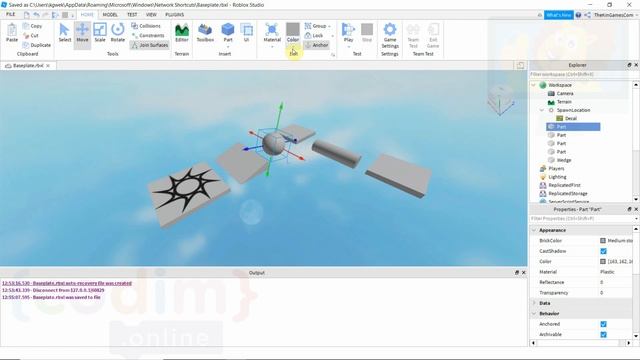The height and width of the screenshot is (360, 640).
Task: Uncheck the Archivable checkbox
Action: [603, 334]
